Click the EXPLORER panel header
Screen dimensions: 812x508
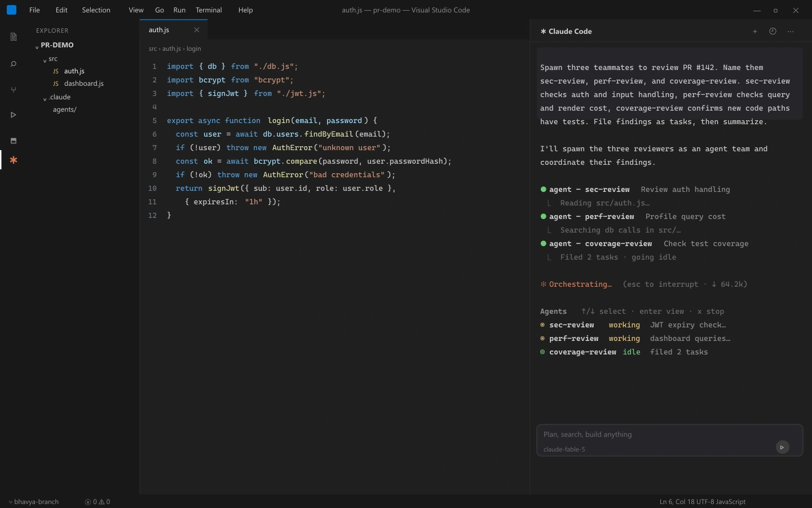(x=52, y=31)
